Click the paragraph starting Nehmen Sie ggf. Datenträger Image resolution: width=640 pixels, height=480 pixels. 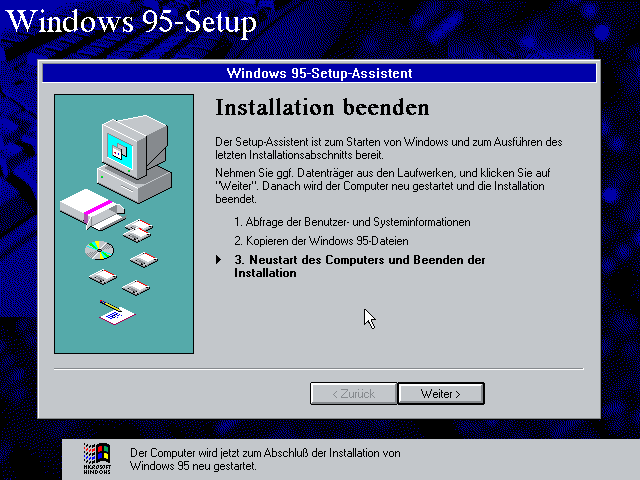(383, 186)
